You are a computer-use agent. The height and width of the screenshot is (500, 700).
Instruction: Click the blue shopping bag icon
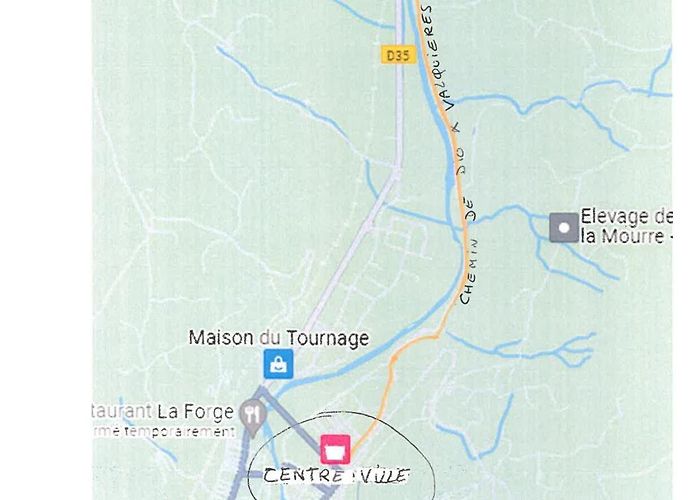pyautogui.click(x=279, y=364)
